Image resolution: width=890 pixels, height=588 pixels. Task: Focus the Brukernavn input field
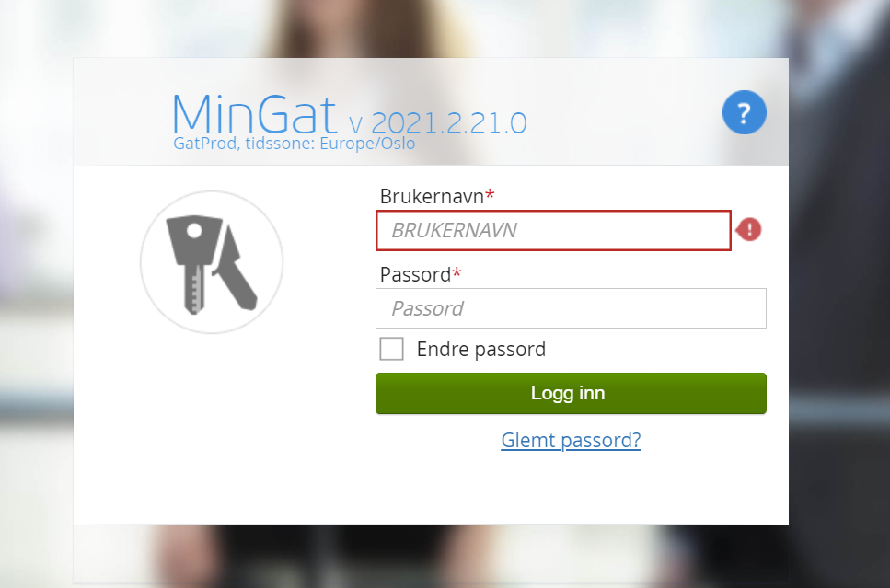click(x=553, y=230)
